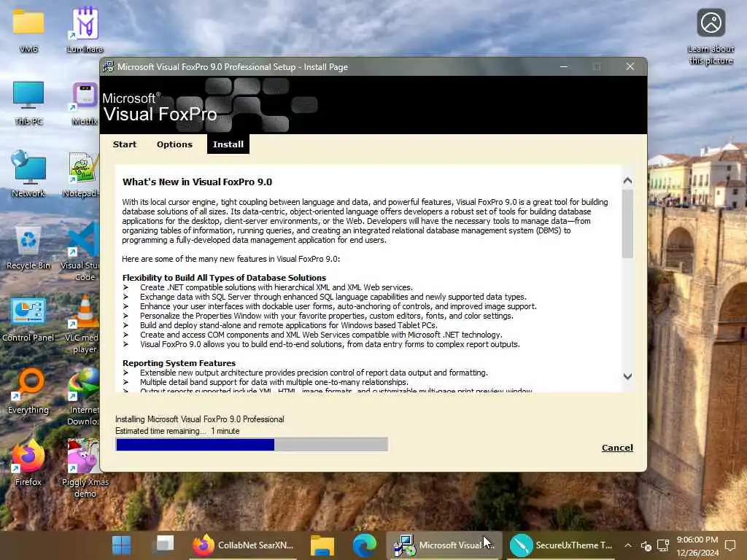Screen dimensions: 747x560
Task: Open File Explorer from the taskbar
Action: 322,545
